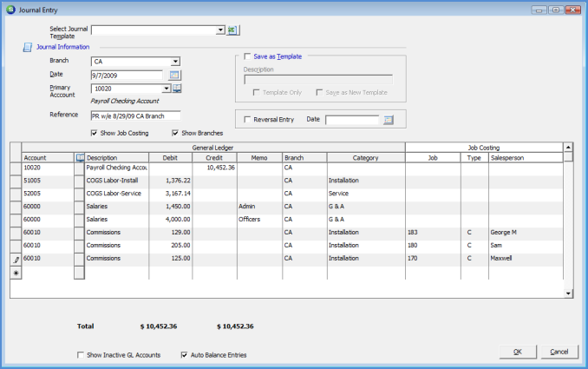Click the Date input field showing 9/7/2009
Image resolution: width=588 pixels, height=369 pixels.
click(x=127, y=76)
